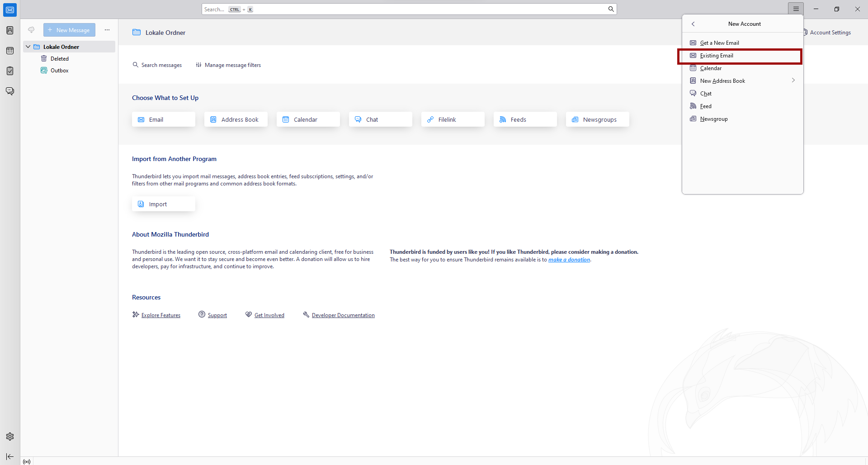Set up Filelink button
The image size is (868, 465).
pos(453,119)
